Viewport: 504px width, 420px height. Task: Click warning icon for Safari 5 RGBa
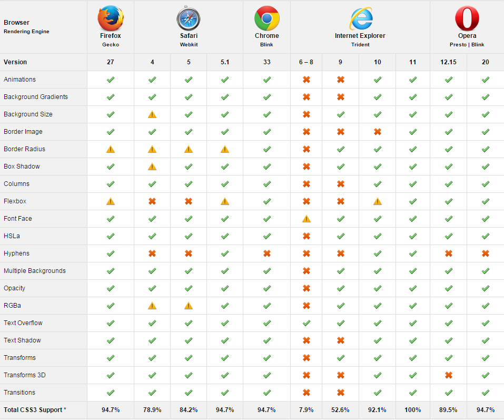click(189, 306)
